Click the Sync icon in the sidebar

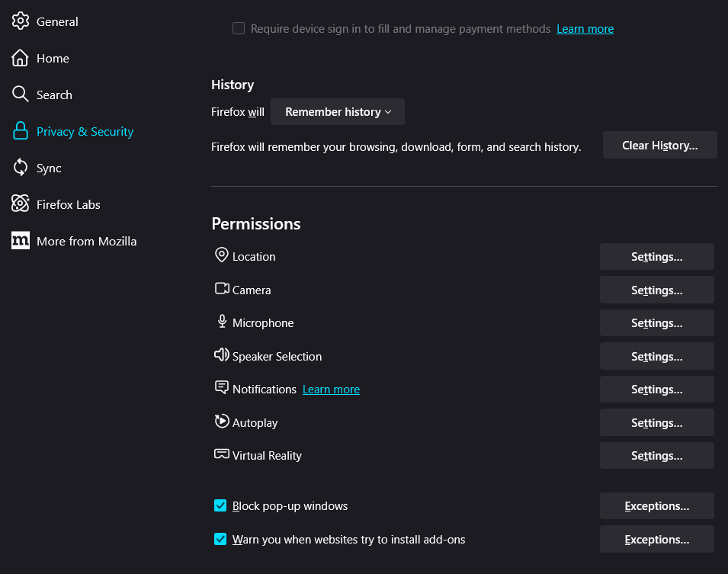click(x=21, y=168)
